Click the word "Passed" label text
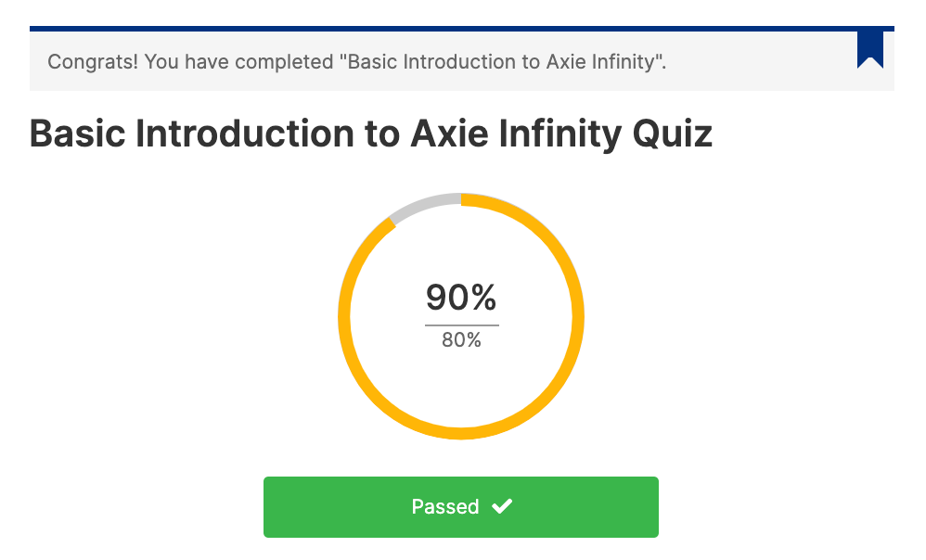The width and height of the screenshot is (926, 560). 445,507
